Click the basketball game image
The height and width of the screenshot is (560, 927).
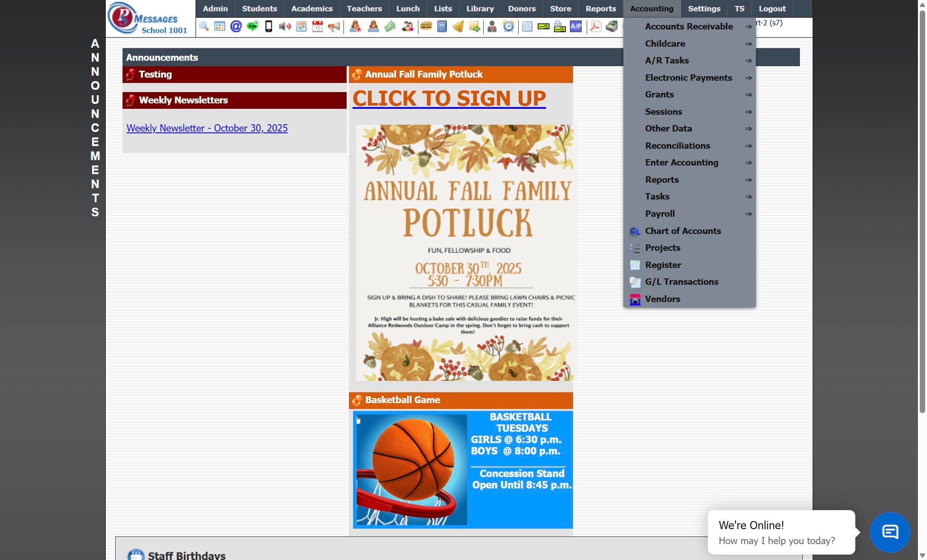[x=462, y=469]
